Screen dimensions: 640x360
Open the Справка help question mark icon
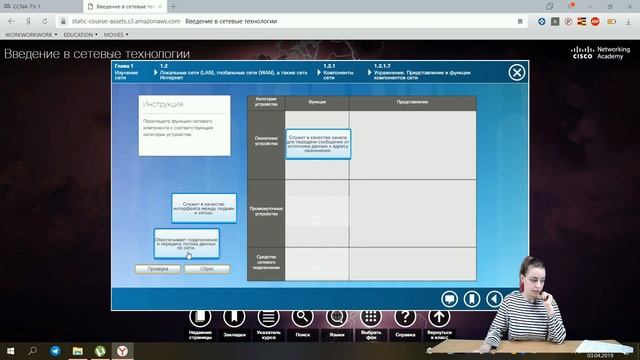tap(405, 317)
